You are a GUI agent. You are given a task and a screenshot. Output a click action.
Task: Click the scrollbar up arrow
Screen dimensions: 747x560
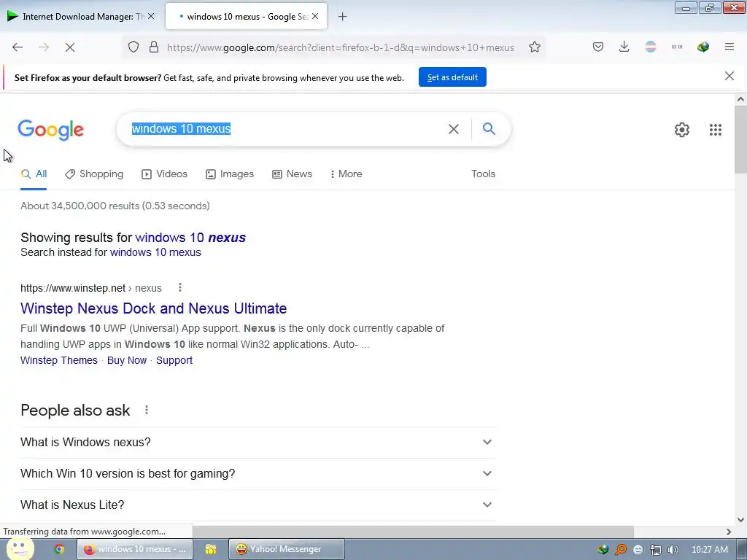[740, 99]
